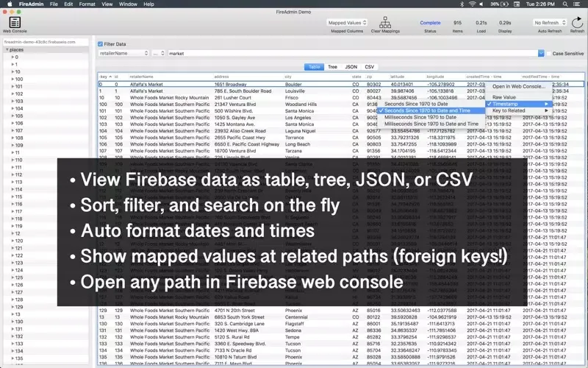588x368 pixels.
Task: Click the volume icon in menu bar
Action: tap(482, 4)
